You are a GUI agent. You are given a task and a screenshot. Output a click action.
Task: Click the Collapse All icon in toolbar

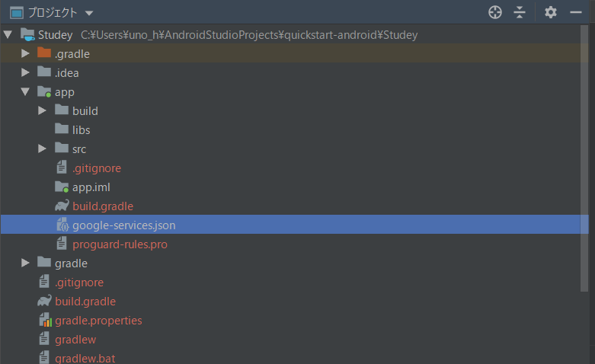tap(520, 12)
